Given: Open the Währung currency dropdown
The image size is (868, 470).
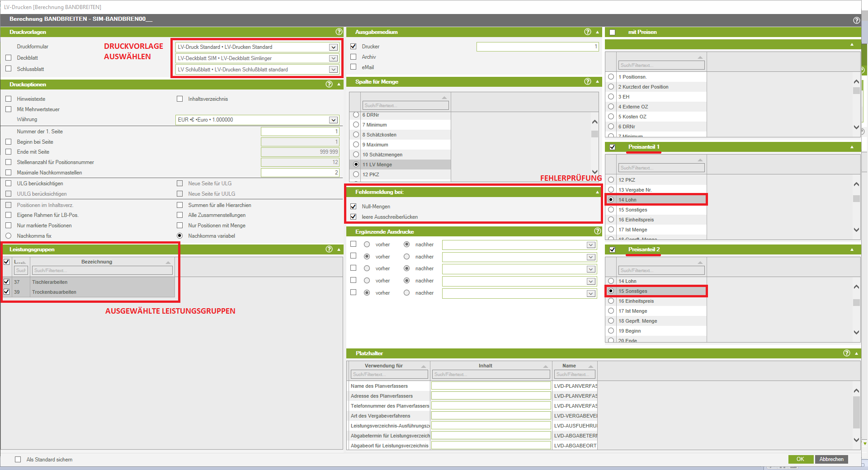Looking at the screenshot, I should 333,120.
